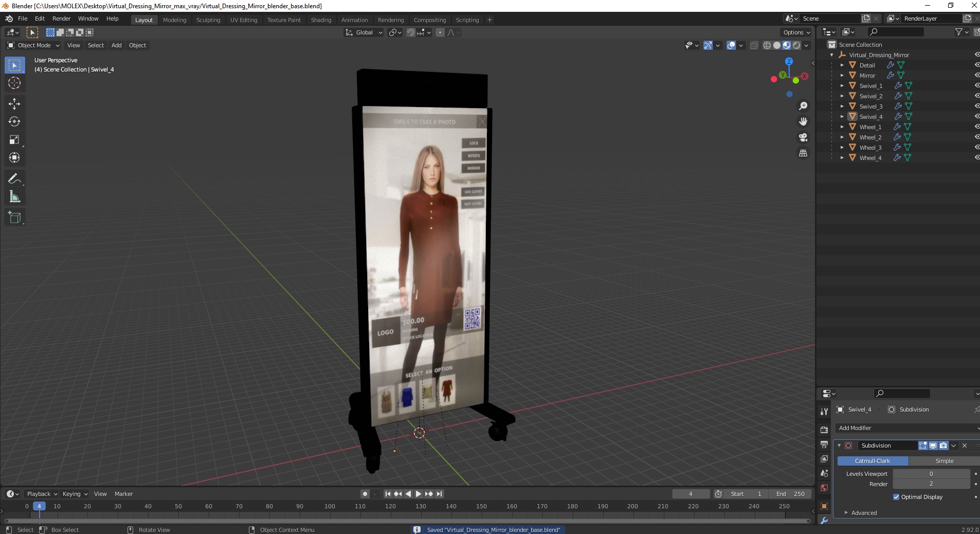Viewport: 980px width, 534px height.
Task: Collapse Subdivision modifier panel
Action: pos(839,446)
